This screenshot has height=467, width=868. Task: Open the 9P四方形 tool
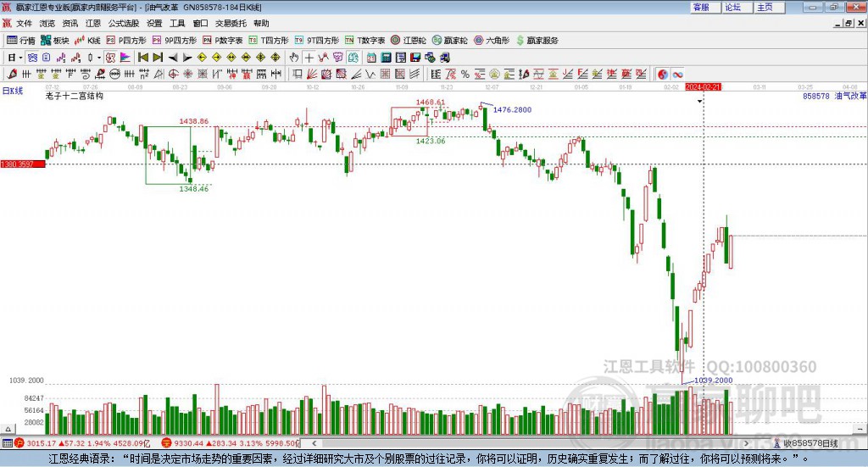175,41
